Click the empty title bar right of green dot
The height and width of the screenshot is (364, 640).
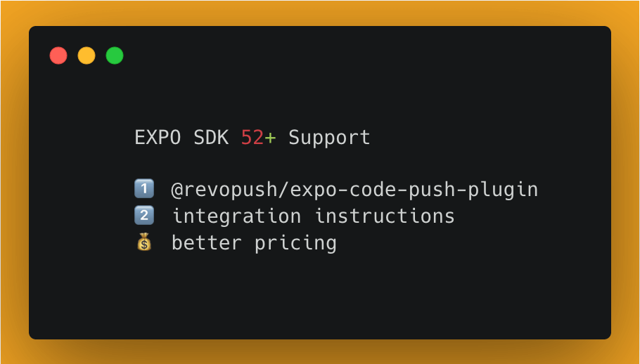(x=352, y=56)
